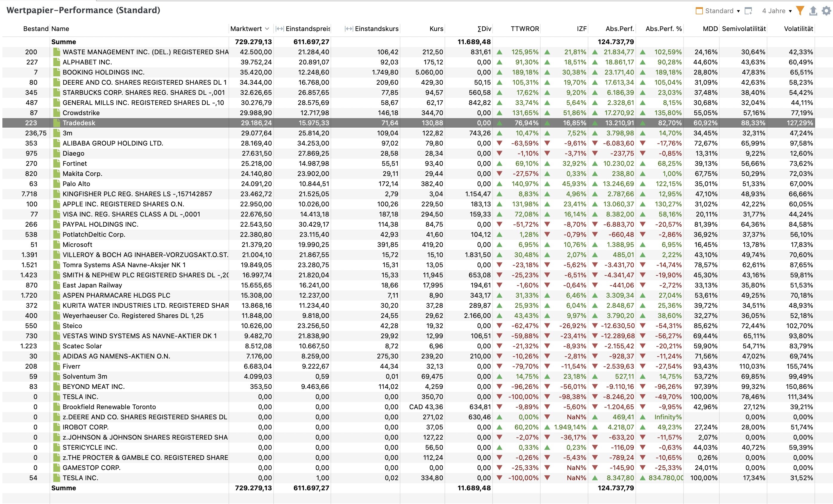Sort by the Volatilität column header
The height and width of the screenshot is (504, 833).
pyautogui.click(x=798, y=29)
